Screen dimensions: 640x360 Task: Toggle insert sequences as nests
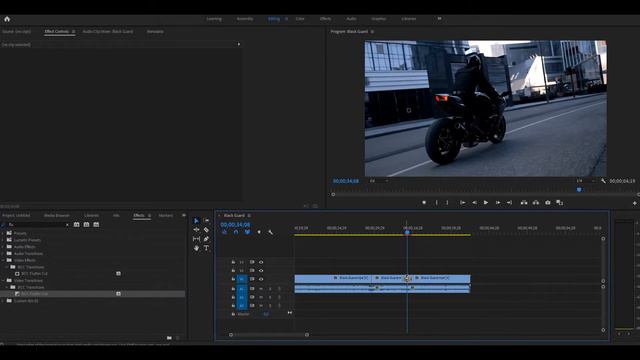[x=224, y=232]
